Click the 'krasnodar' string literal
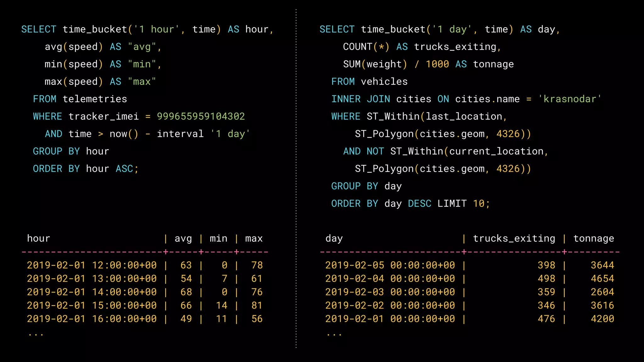The height and width of the screenshot is (362, 644). pos(569,99)
